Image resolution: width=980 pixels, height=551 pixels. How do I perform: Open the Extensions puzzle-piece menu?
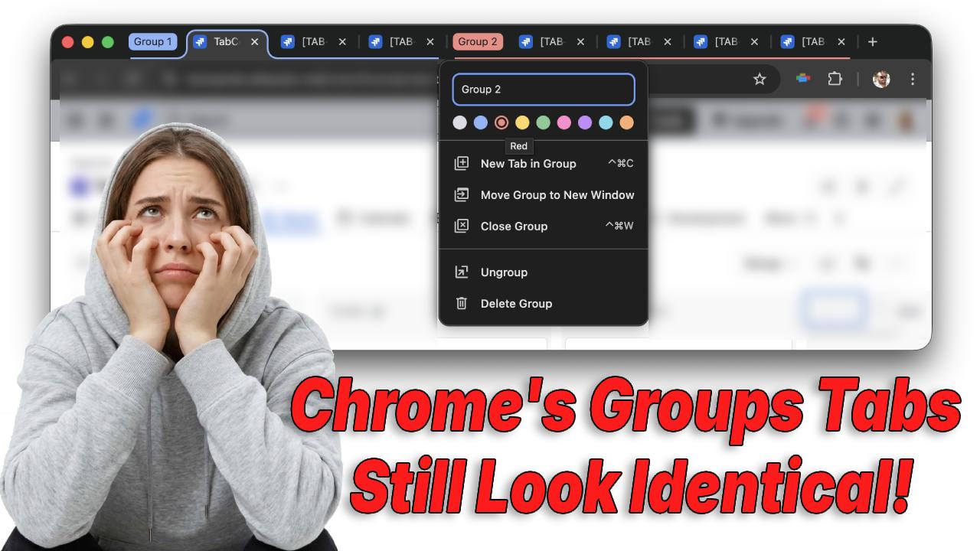[x=835, y=79]
